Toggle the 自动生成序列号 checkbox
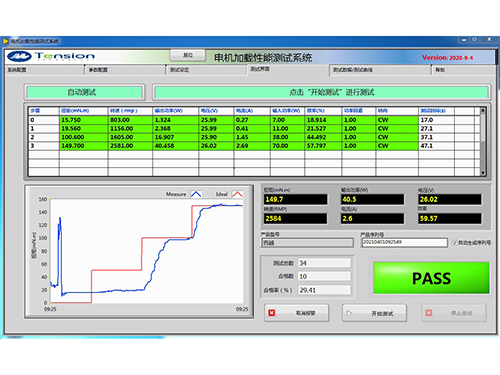 (455, 242)
